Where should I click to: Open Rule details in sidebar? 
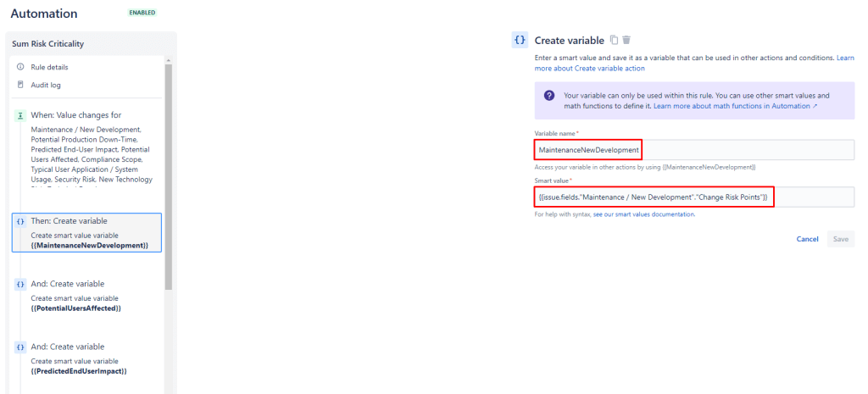tap(49, 67)
